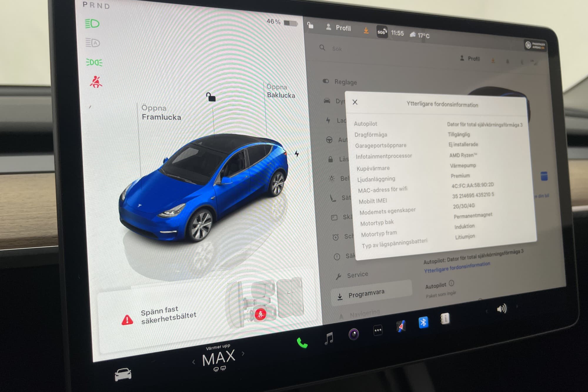Click the Sök search field
588x392 pixels.
click(x=337, y=49)
